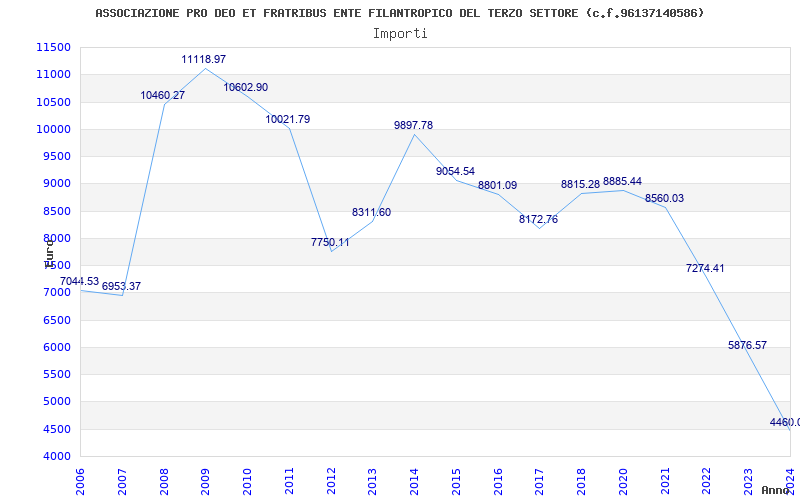Select data label 8815.28
Screen dimensions: 800x500
point(580,184)
